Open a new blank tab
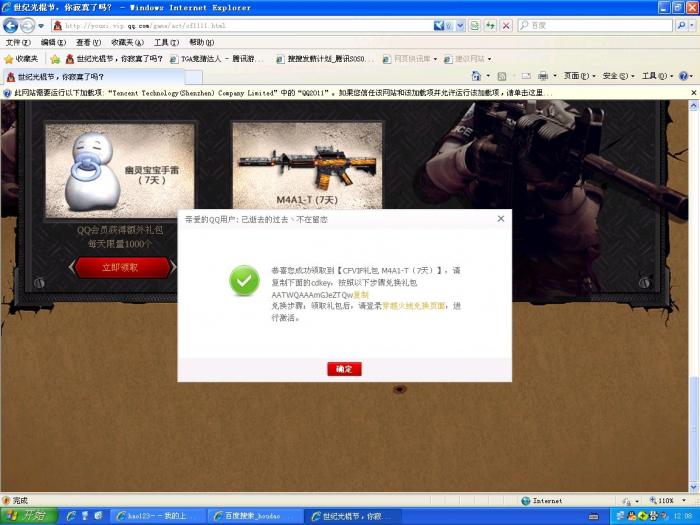 coord(193,77)
